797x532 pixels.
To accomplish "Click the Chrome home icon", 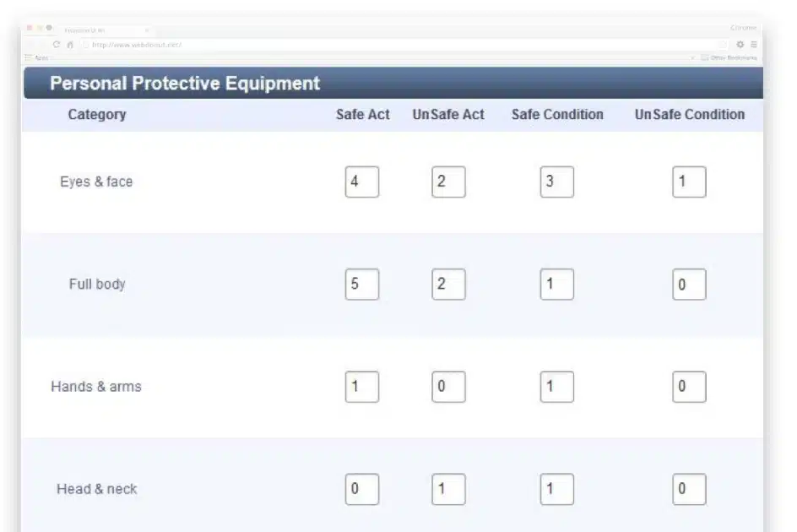I will click(70, 44).
